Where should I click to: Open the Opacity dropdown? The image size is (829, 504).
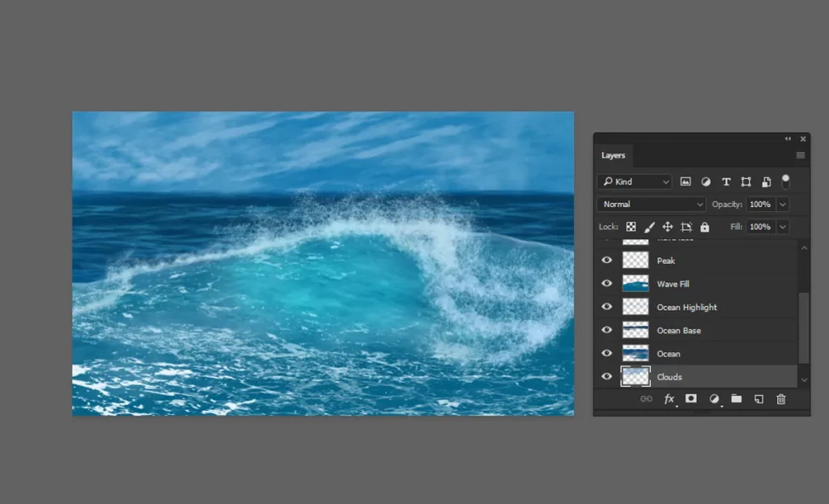(x=780, y=204)
